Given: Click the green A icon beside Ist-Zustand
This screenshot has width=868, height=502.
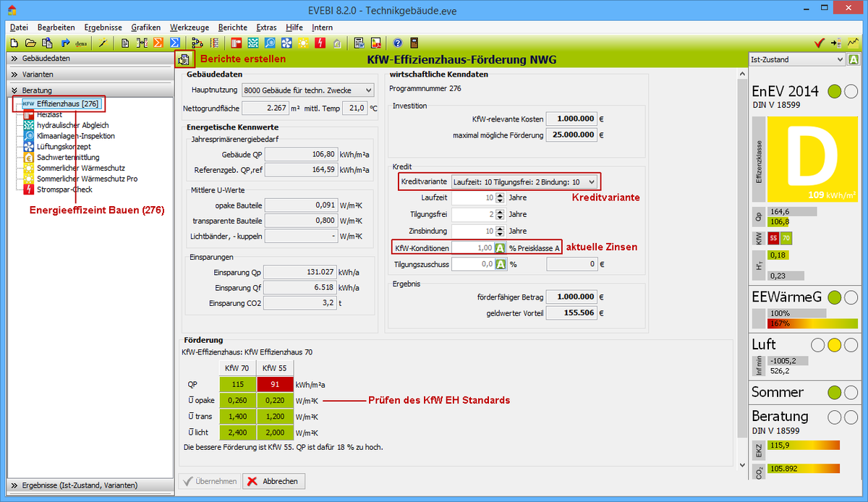Looking at the screenshot, I should pyautogui.click(x=854, y=59).
